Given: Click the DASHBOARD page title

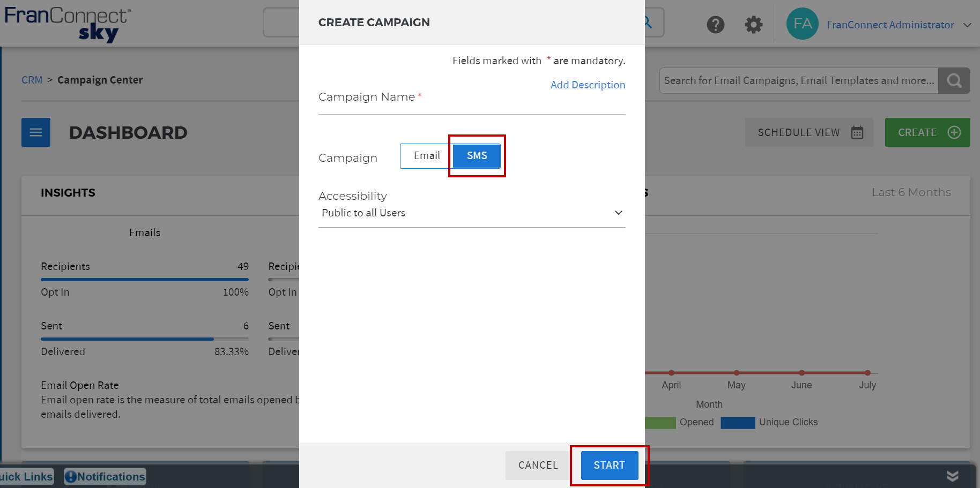Looking at the screenshot, I should [x=128, y=133].
